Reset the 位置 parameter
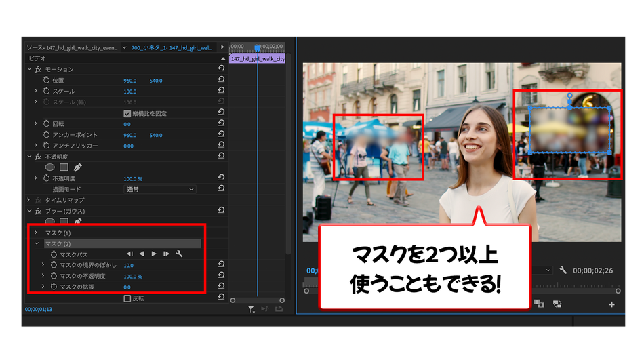 coord(221,79)
